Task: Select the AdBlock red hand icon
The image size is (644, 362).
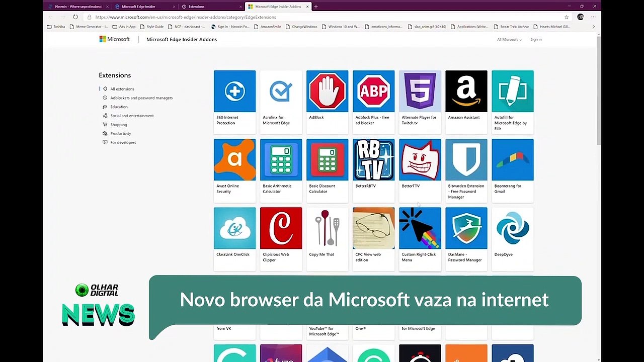Action: (327, 91)
